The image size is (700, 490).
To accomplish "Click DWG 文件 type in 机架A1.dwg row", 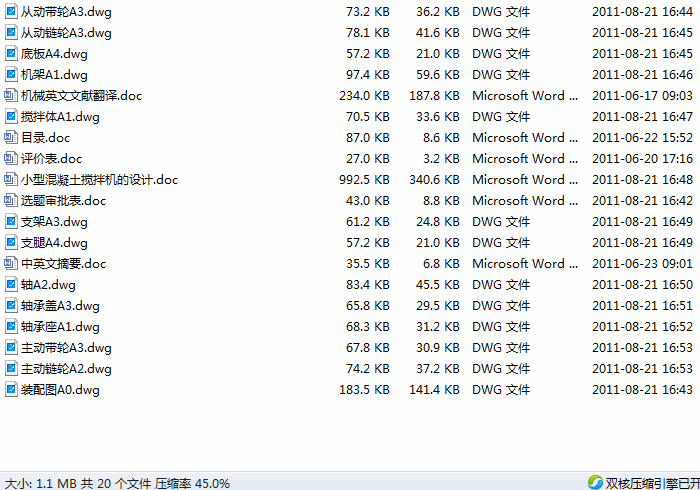I will coord(501,75).
